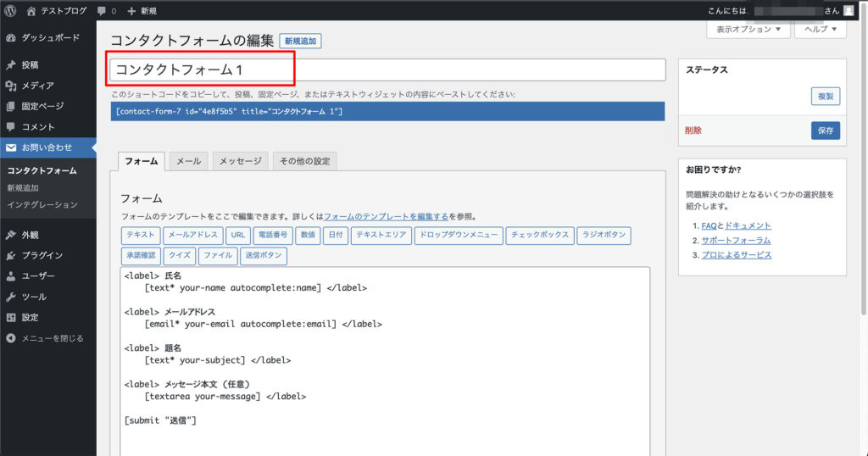
Task: Open フォームのテンプレートを編集する link
Action: 386,217
